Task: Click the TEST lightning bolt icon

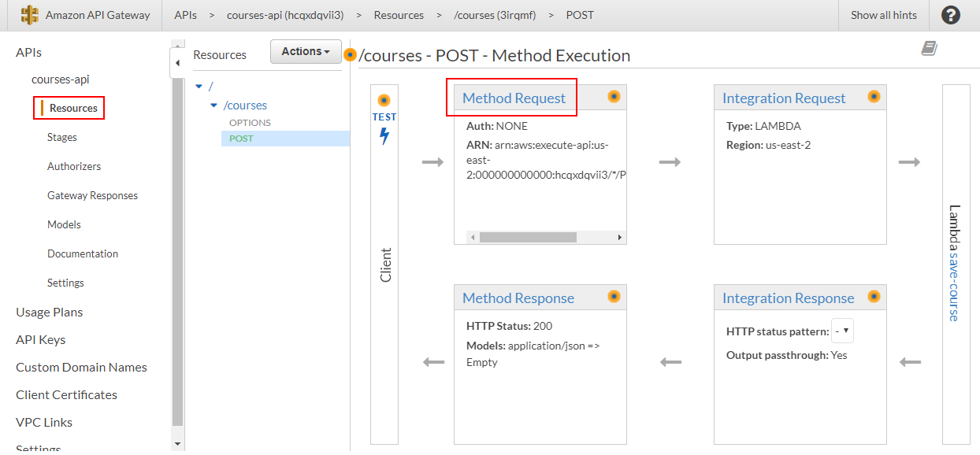Action: click(x=384, y=136)
